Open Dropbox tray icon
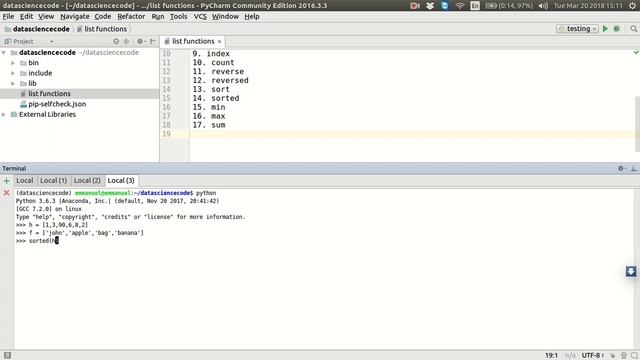 tap(430, 6)
